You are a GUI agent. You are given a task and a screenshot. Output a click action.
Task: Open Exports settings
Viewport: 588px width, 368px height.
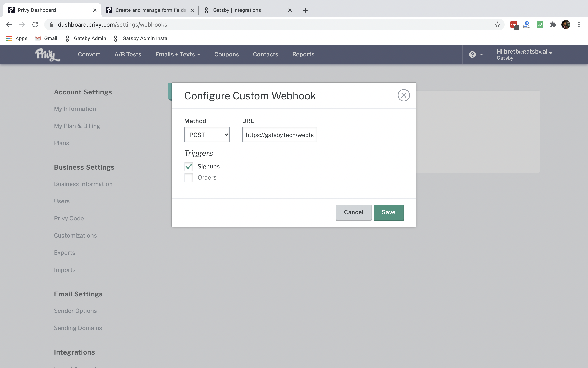tap(64, 253)
